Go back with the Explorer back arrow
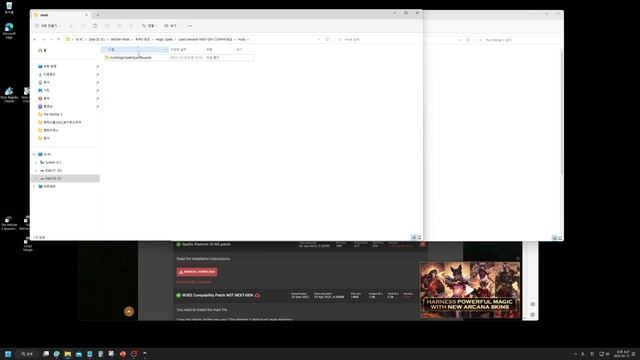640x360 pixels. (35, 40)
